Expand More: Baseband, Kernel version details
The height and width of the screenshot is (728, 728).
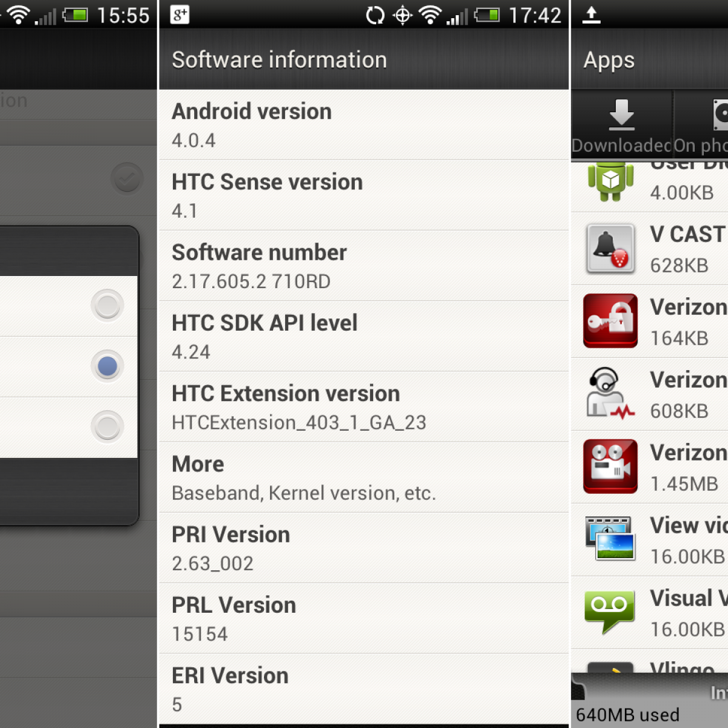click(x=364, y=477)
